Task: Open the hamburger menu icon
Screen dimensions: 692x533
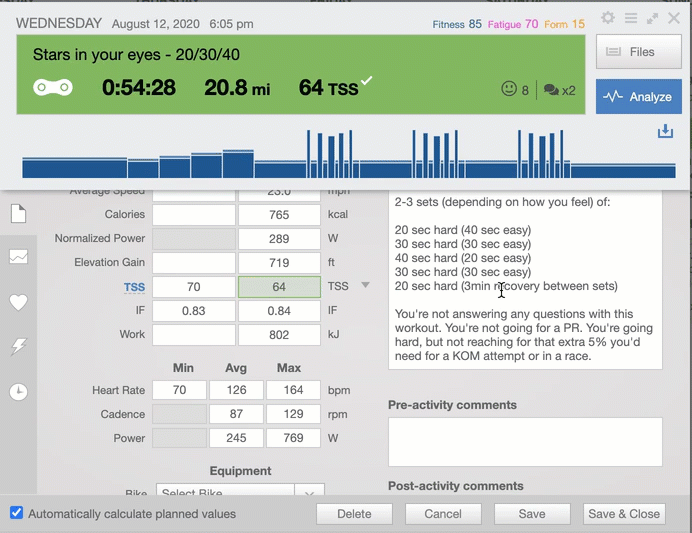Action: coord(631,19)
